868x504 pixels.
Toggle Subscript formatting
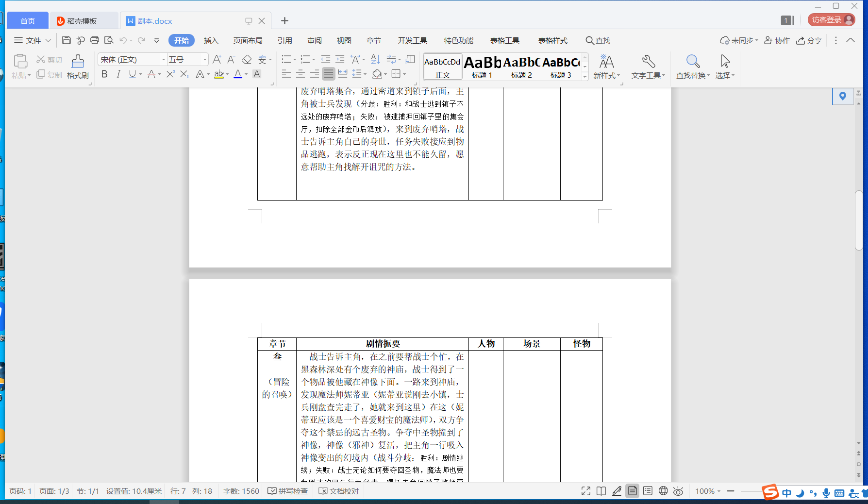(184, 74)
